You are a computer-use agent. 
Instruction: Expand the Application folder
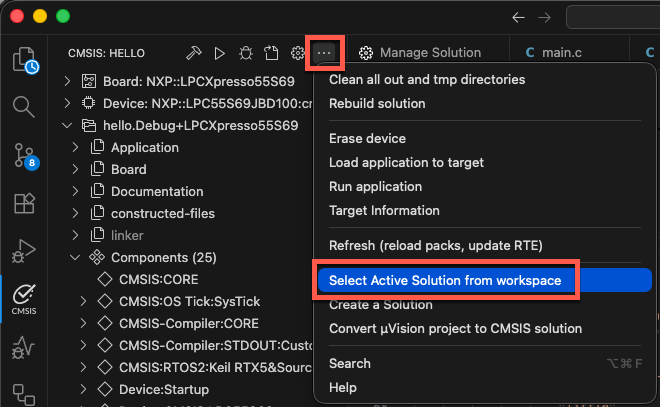click(x=76, y=147)
